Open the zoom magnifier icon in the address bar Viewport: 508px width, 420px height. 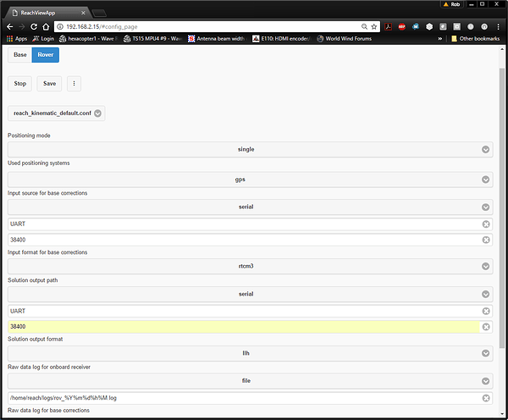tap(364, 26)
